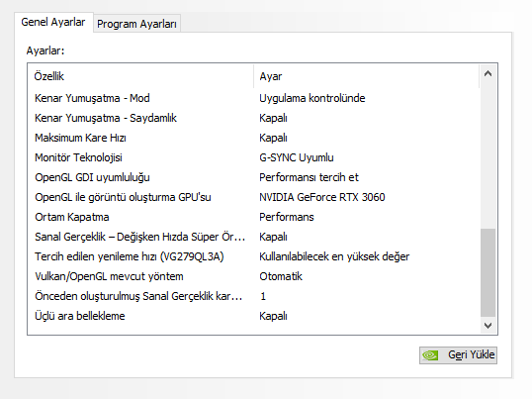Open Kapalı value for Üçlü ara bellekleme
The image size is (532, 399).
pos(273,316)
